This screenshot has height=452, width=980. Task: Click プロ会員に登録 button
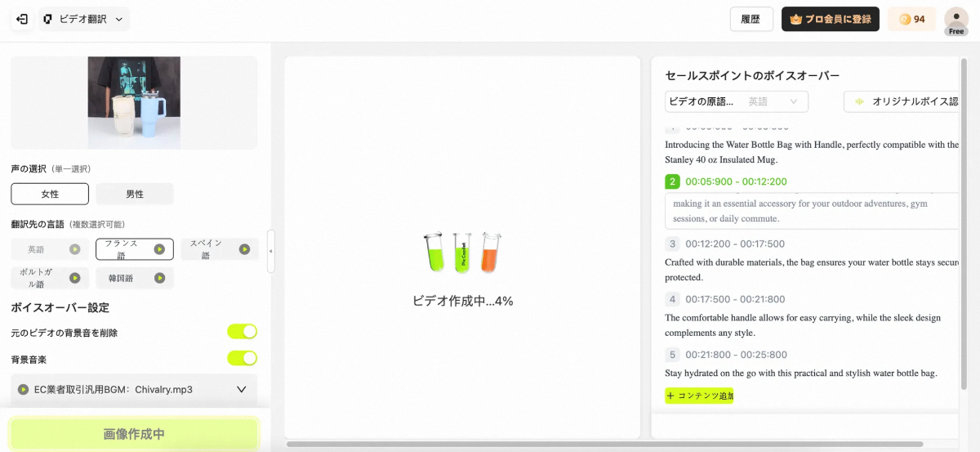click(x=830, y=19)
